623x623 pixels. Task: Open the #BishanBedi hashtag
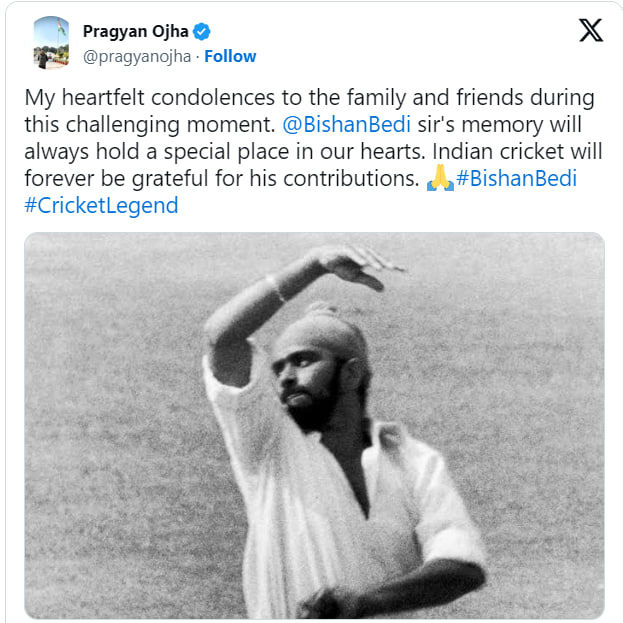point(517,178)
